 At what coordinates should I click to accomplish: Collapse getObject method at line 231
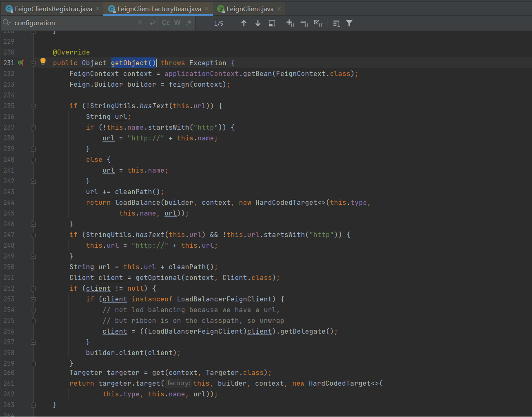coord(33,63)
